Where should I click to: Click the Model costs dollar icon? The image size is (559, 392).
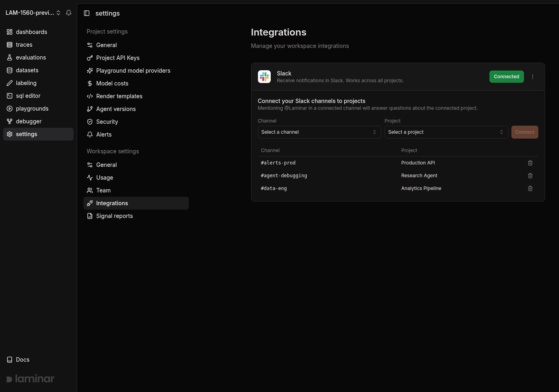90,83
